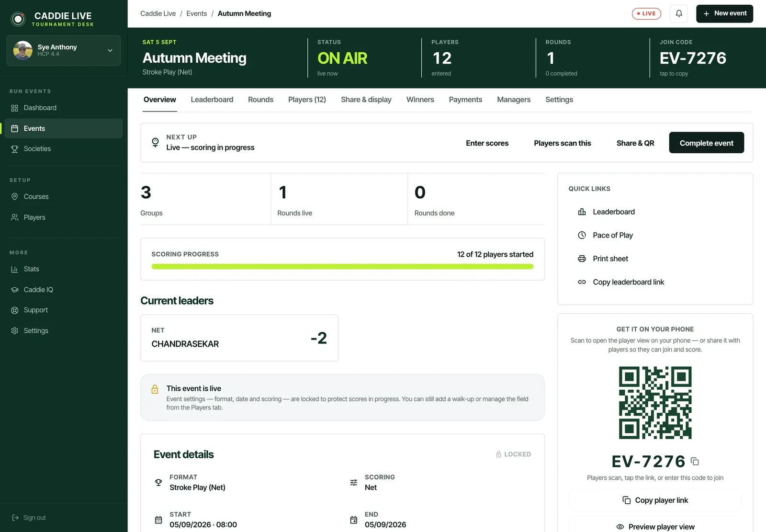Click the Pace of Play clock icon
This screenshot has height=532, width=766.
(582, 235)
